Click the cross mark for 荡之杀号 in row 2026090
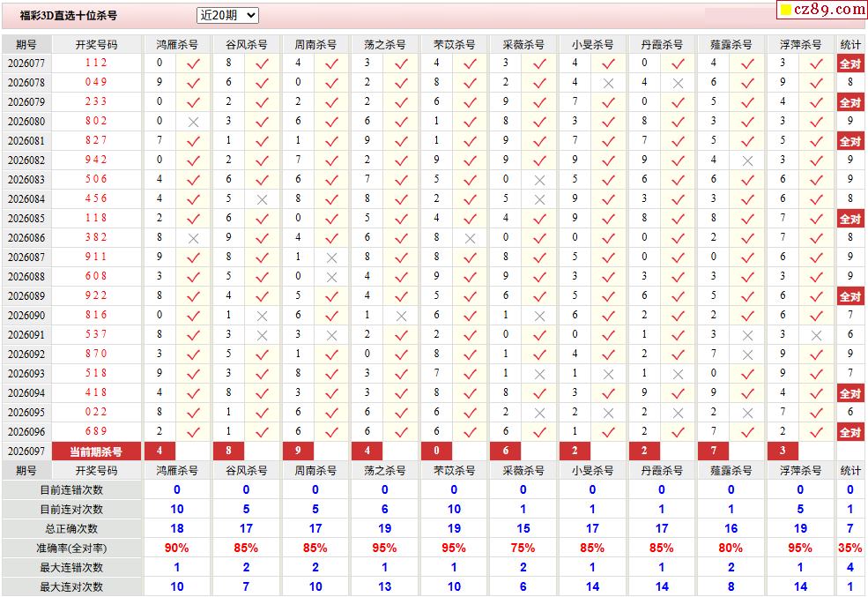This screenshot has width=868, height=597. (401, 316)
